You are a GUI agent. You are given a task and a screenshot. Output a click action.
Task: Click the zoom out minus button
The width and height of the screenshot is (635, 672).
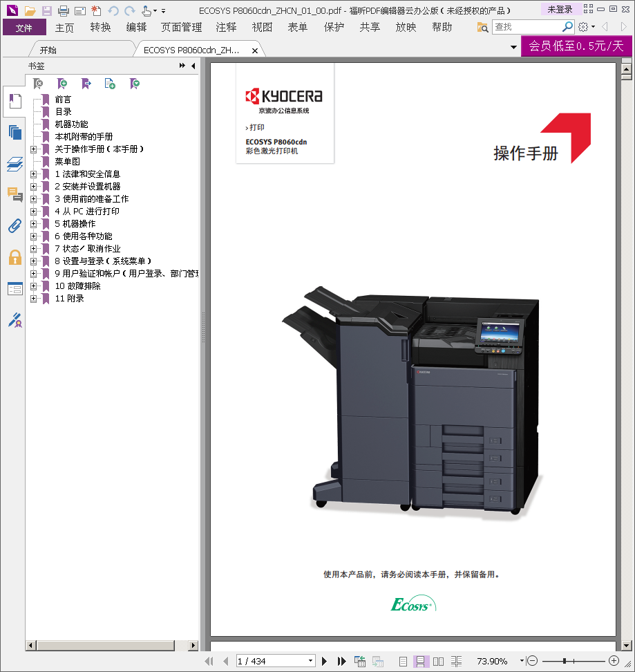(x=532, y=661)
